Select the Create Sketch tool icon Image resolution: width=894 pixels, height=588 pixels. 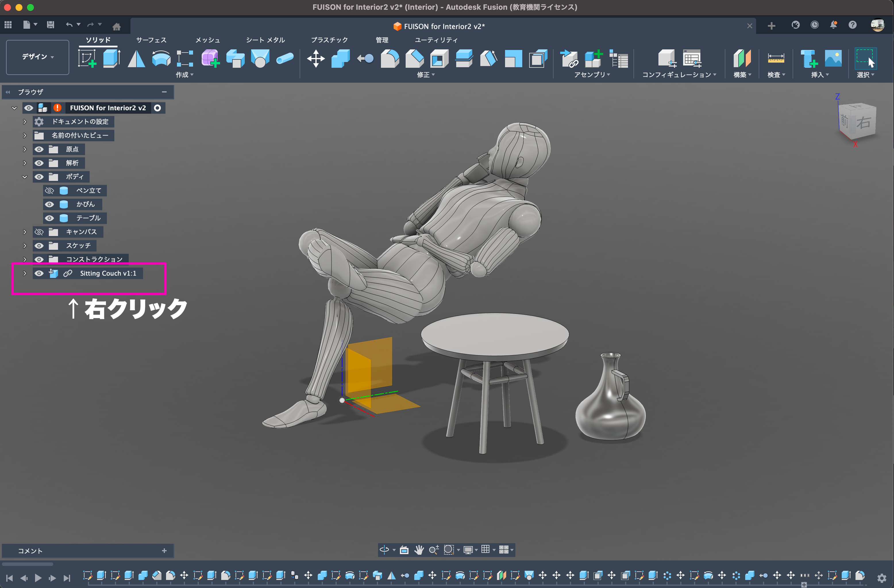(x=87, y=59)
